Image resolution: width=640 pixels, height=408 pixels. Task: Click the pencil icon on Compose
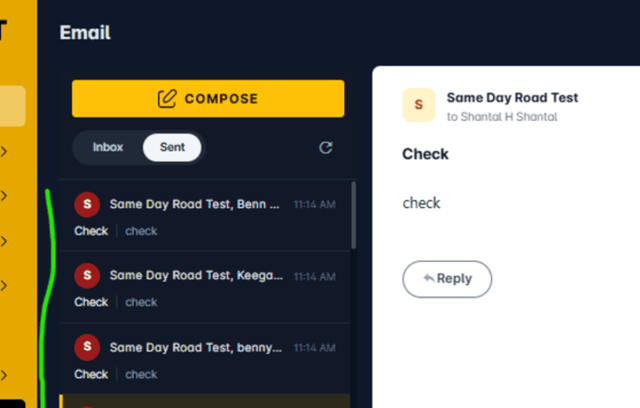point(167,99)
